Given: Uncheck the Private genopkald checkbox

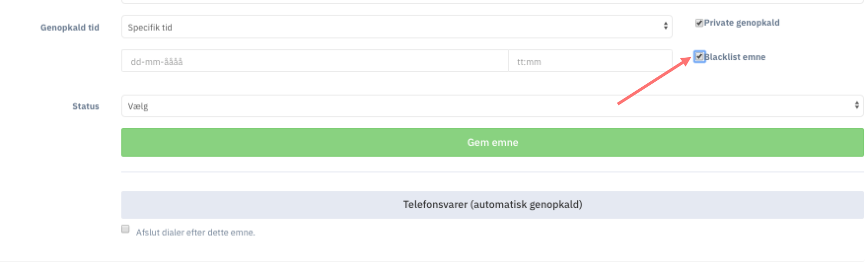Looking at the screenshot, I should [699, 23].
